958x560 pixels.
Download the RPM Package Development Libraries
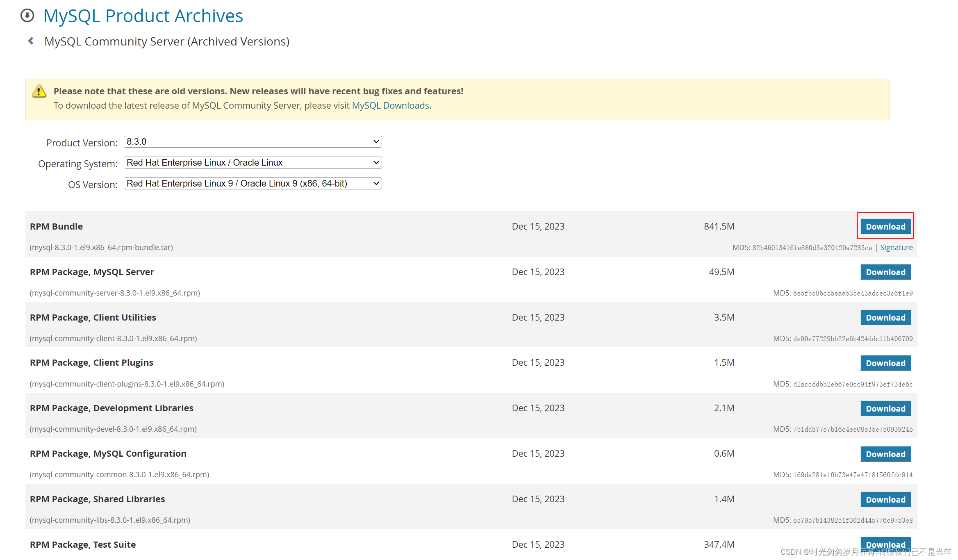coord(885,408)
